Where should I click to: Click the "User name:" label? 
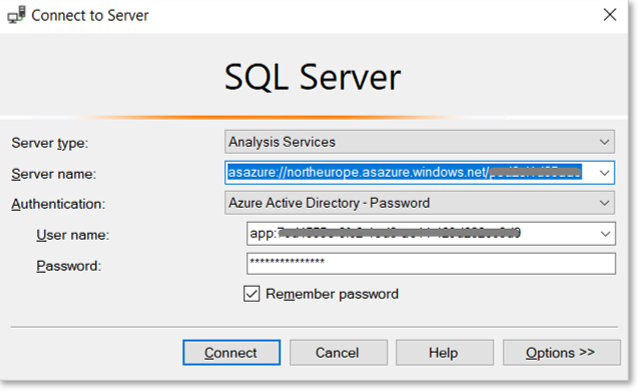pyautogui.click(x=73, y=235)
